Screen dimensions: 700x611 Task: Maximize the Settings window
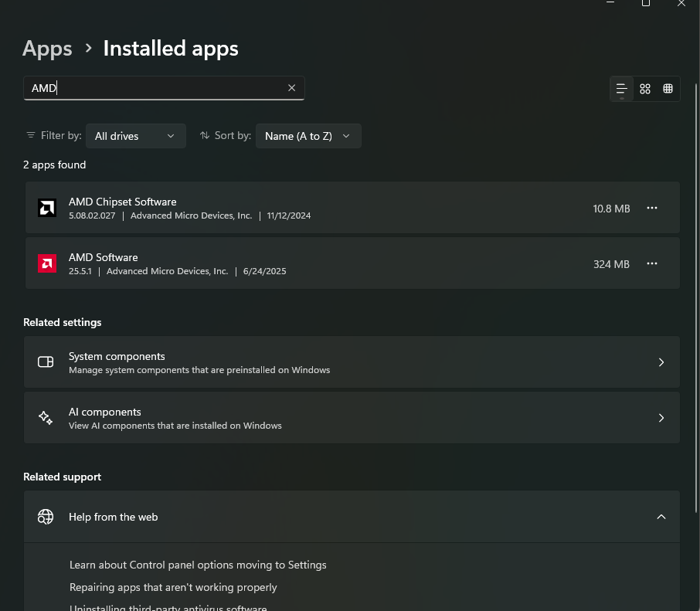pyautogui.click(x=646, y=4)
